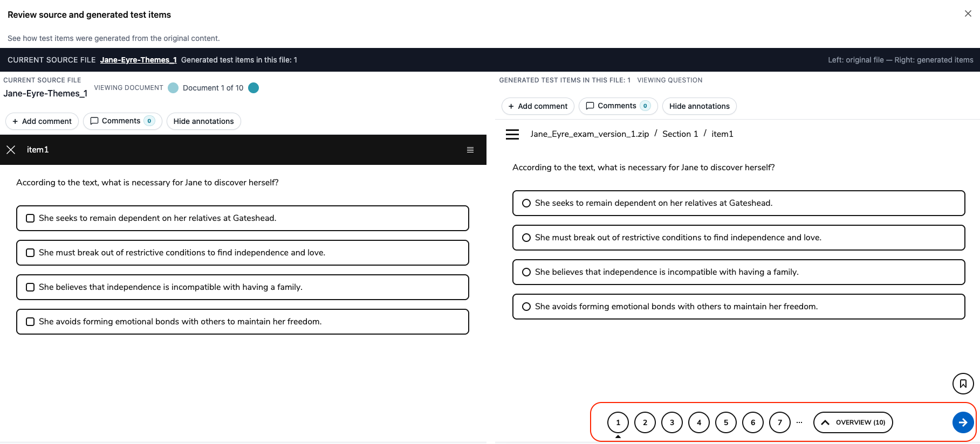Jump to question 6
Viewport: 980px width, 444px height.
tap(753, 422)
